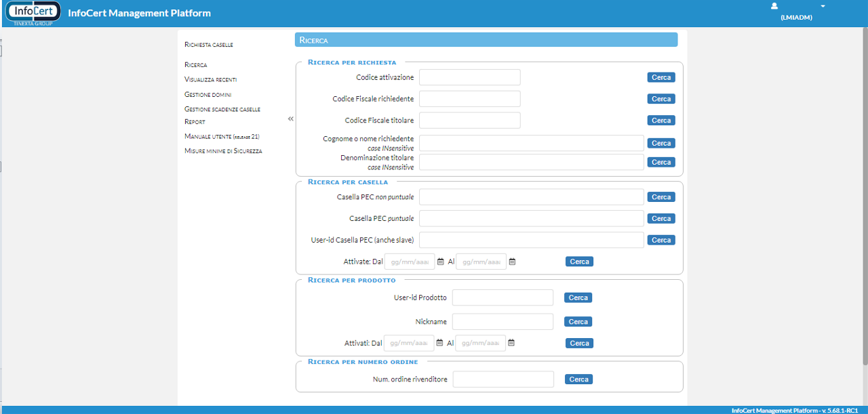
Task: Expand the user account dropdown arrow
Action: click(x=823, y=6)
